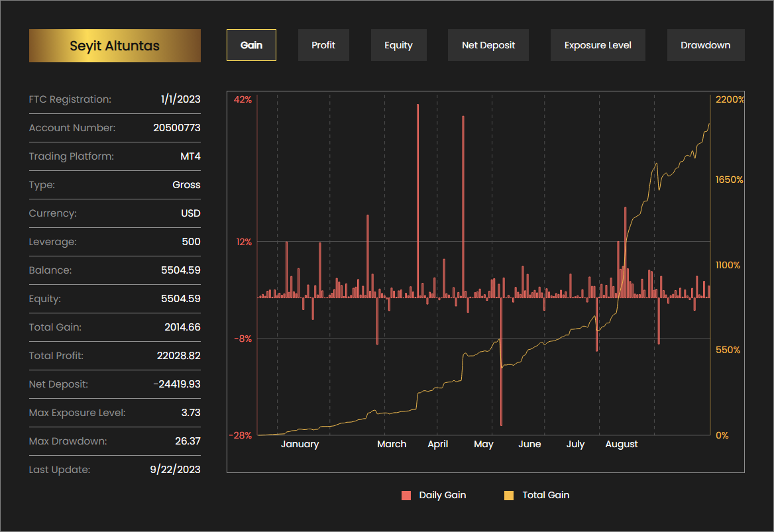Viewport: 774px width, 532px height.
Task: Click the 0% total gain axis label
Action: tap(722, 435)
